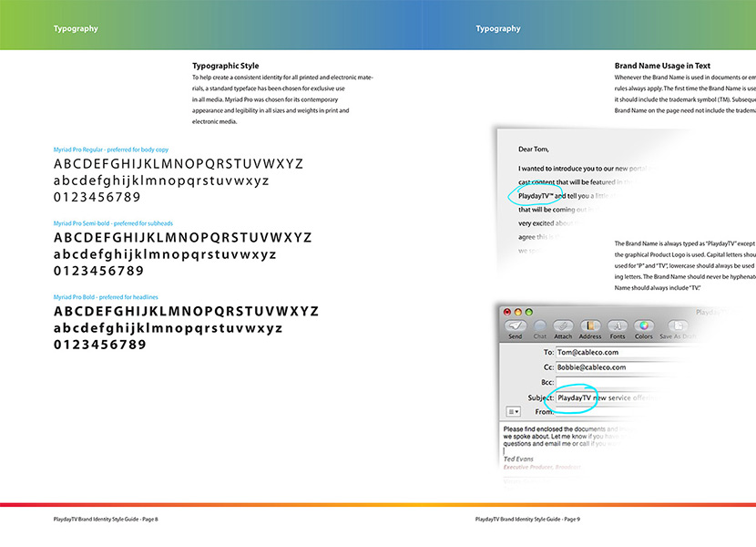Select 'Myriad Pro Bold - preferred for headlines' label

[106, 297]
